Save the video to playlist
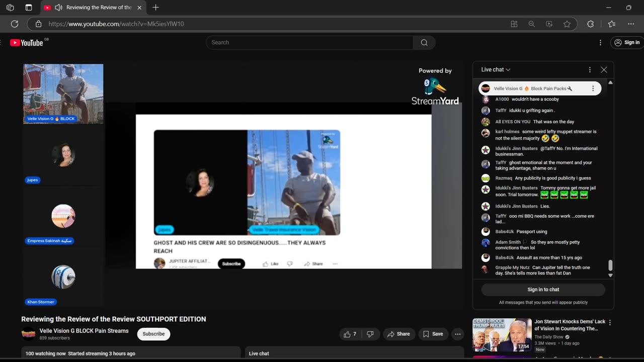This screenshot has height=362, width=644. pos(433,334)
